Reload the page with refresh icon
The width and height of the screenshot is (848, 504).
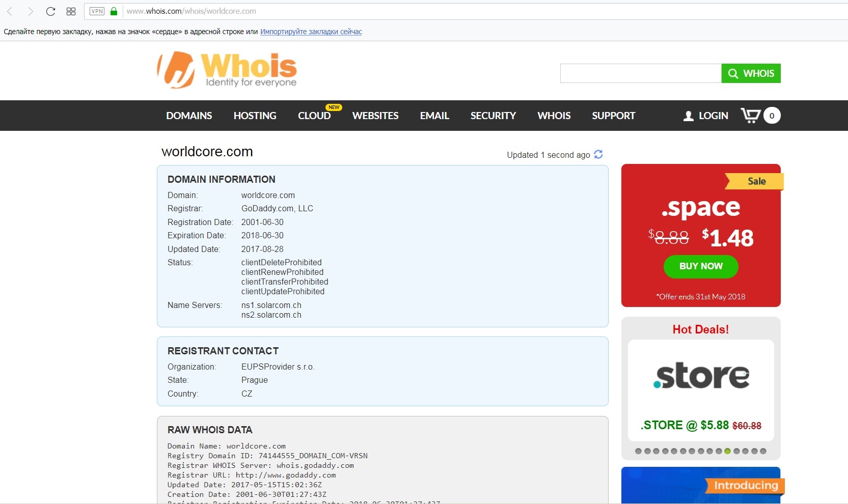click(50, 11)
